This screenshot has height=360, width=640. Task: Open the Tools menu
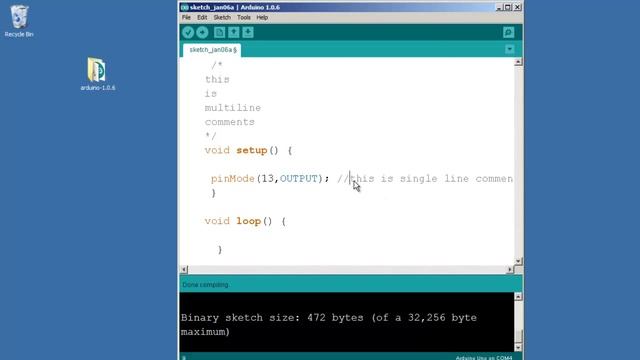[244, 18]
